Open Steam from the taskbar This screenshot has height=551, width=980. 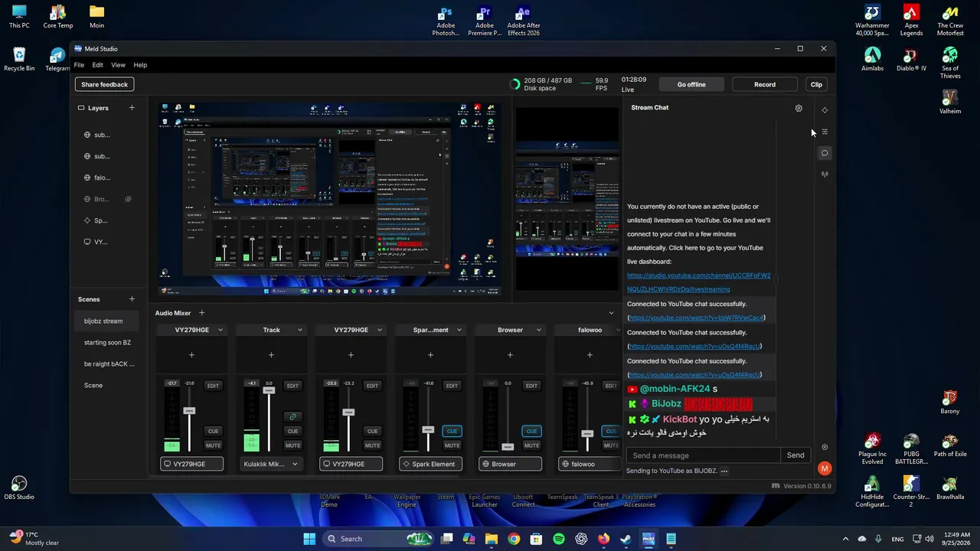pos(626,539)
